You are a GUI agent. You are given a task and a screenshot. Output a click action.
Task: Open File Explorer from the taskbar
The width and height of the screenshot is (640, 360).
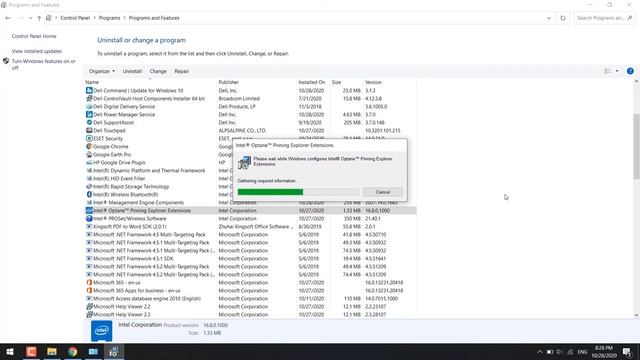coord(52,351)
